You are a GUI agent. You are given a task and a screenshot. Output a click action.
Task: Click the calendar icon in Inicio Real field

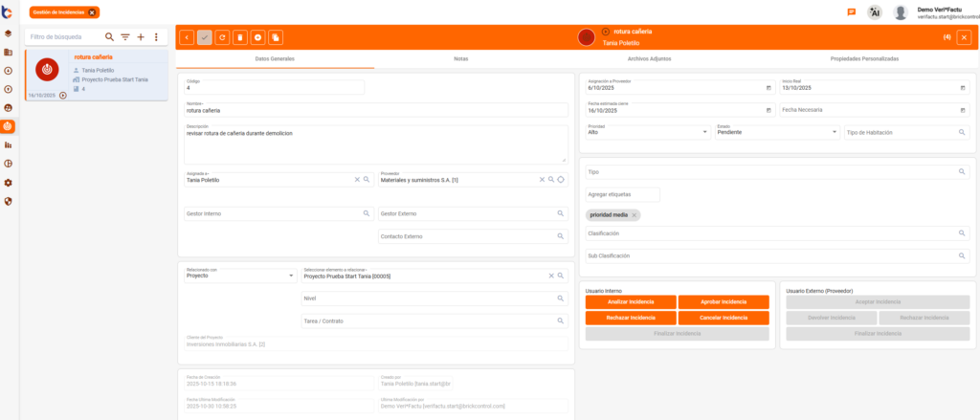coord(962,87)
